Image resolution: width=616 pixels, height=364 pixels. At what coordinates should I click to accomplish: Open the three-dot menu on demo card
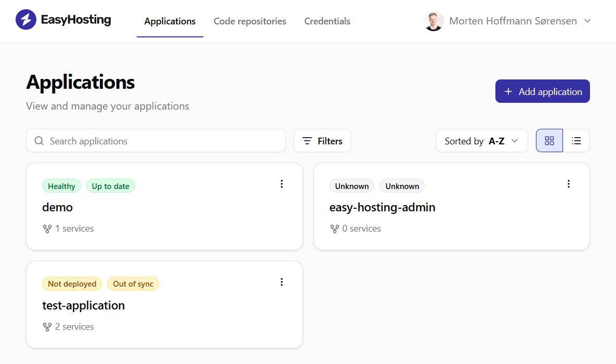pyautogui.click(x=282, y=184)
